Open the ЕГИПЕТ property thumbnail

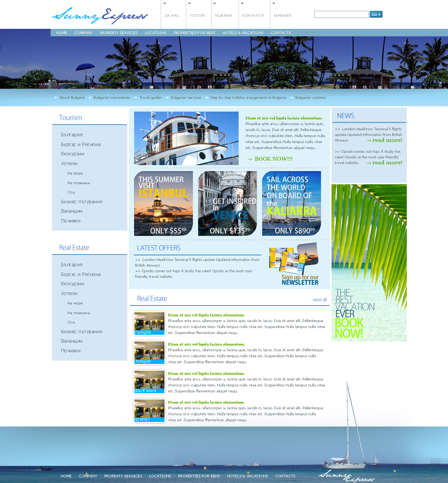pyautogui.click(x=149, y=411)
